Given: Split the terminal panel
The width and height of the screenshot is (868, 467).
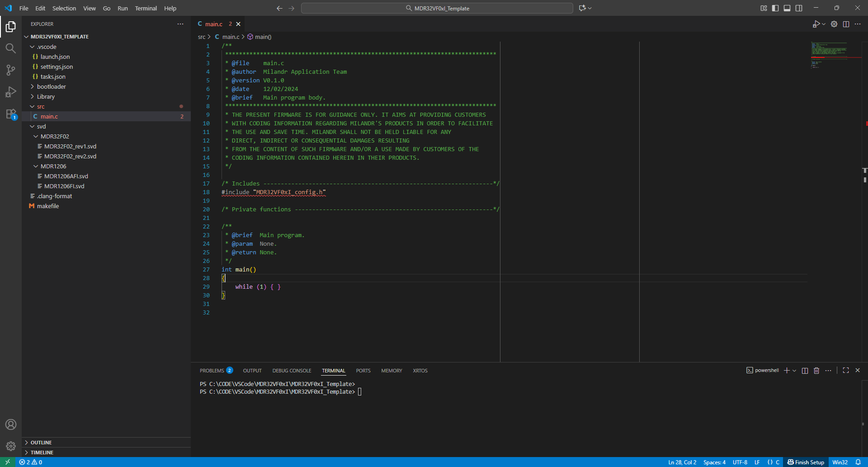Looking at the screenshot, I should 805,371.
